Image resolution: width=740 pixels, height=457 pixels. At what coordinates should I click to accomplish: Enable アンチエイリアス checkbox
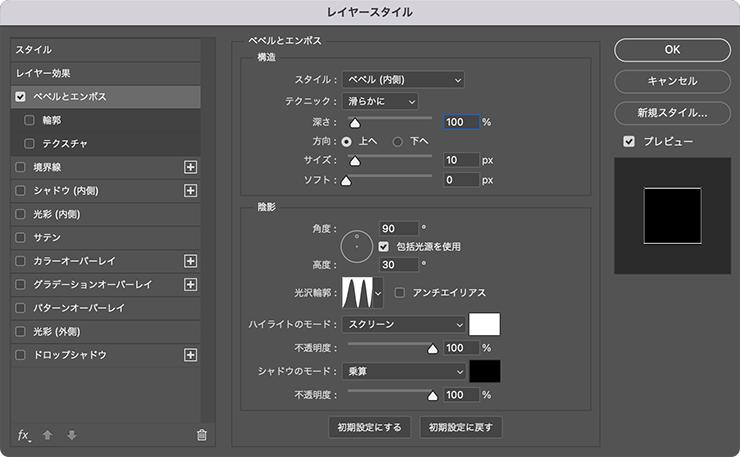point(400,293)
